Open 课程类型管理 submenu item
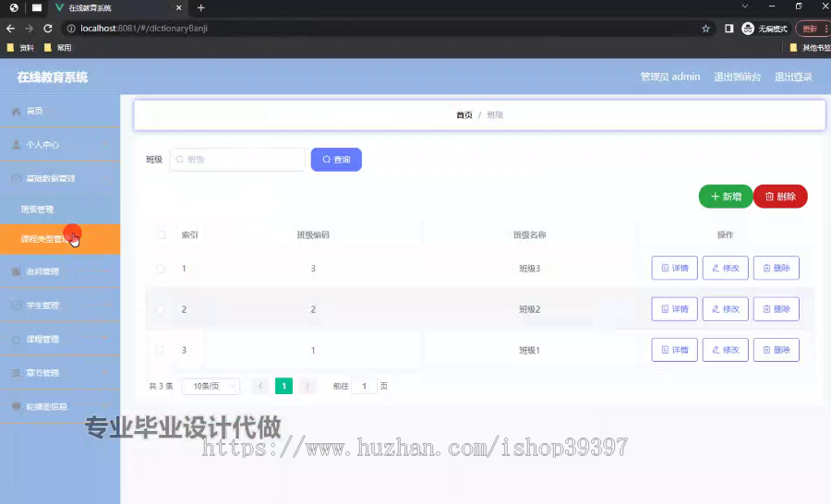Viewport: 831px width, 504px height. pyautogui.click(x=60, y=239)
